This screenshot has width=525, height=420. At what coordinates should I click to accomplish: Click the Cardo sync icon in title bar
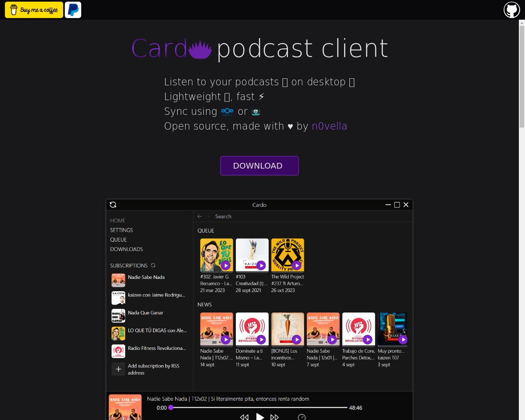tap(113, 205)
